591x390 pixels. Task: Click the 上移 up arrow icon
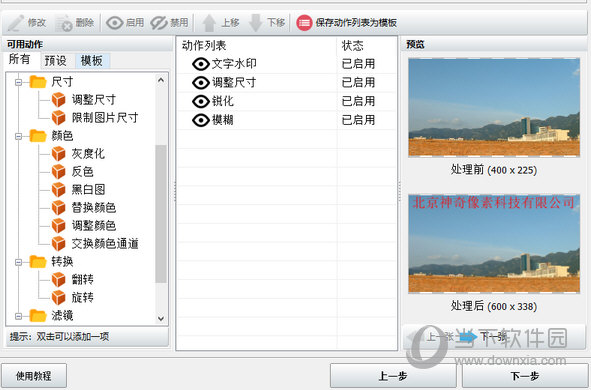pos(209,23)
